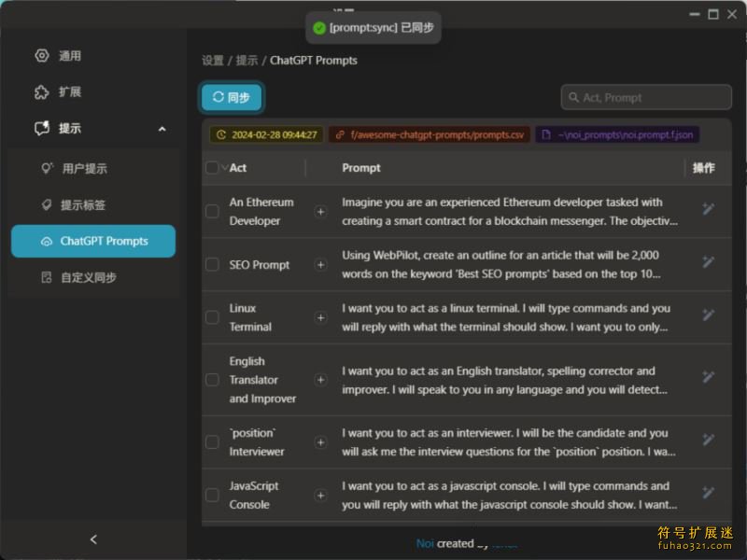Open the awesome-chatgpt-prompts prompts.csv link

(430, 134)
